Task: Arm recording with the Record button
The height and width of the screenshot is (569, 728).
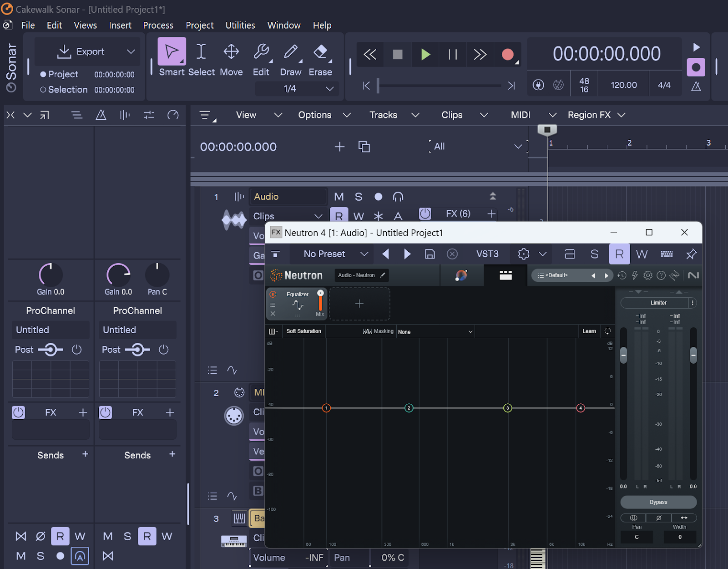Action: click(x=508, y=55)
